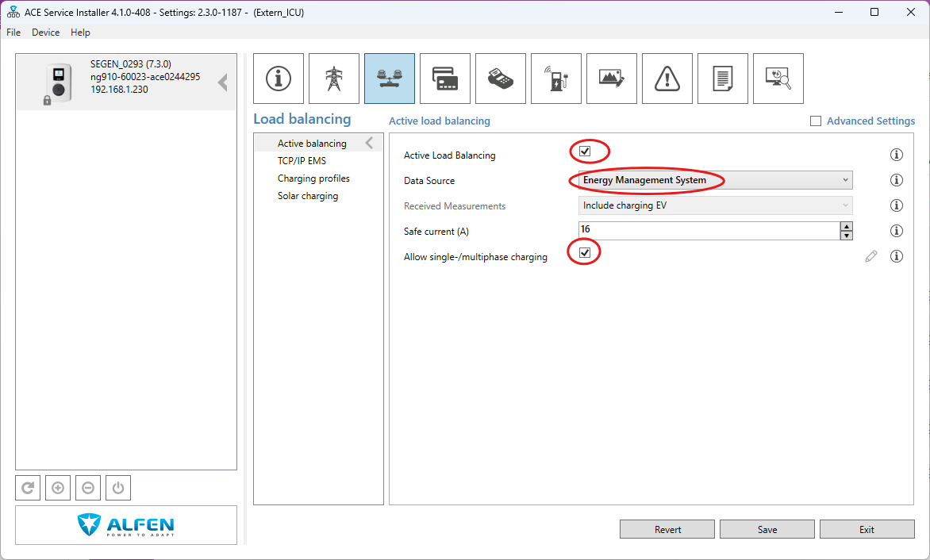Open the EV charging station connectivity icon
The image size is (930, 560).
point(556,79)
